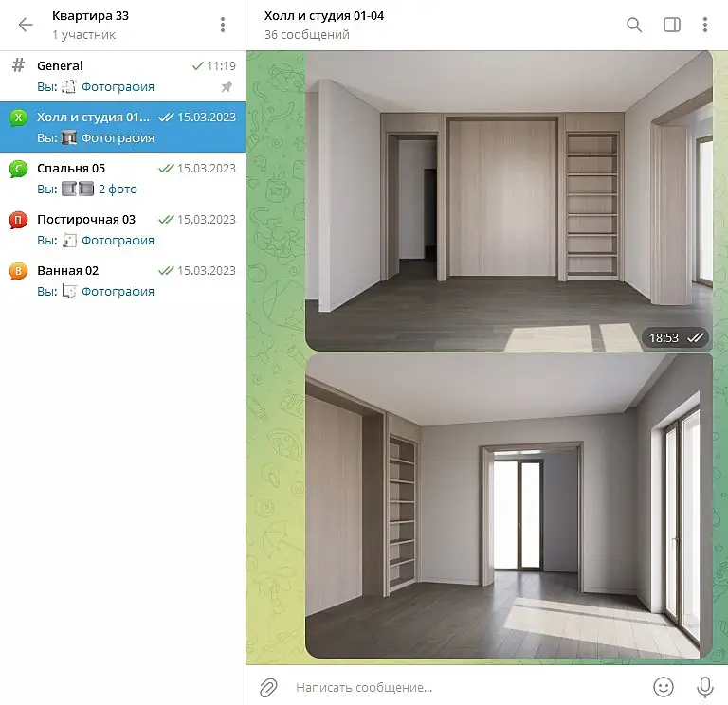Click the 15.03.2023 date in Спальня 05 row
This screenshot has height=705, width=728.
click(207, 168)
